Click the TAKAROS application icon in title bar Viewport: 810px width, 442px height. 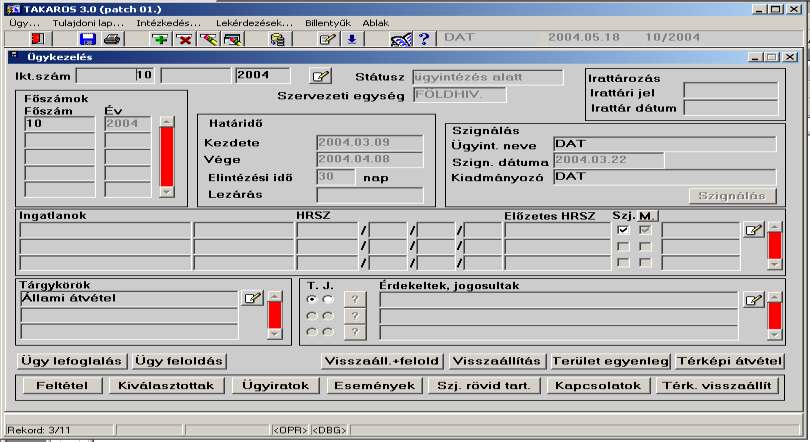pos(13,9)
